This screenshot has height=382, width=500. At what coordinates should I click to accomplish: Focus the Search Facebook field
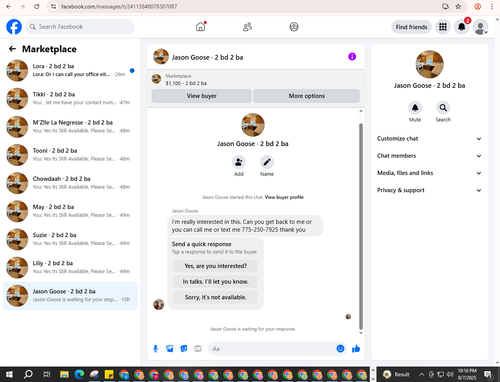(80, 27)
